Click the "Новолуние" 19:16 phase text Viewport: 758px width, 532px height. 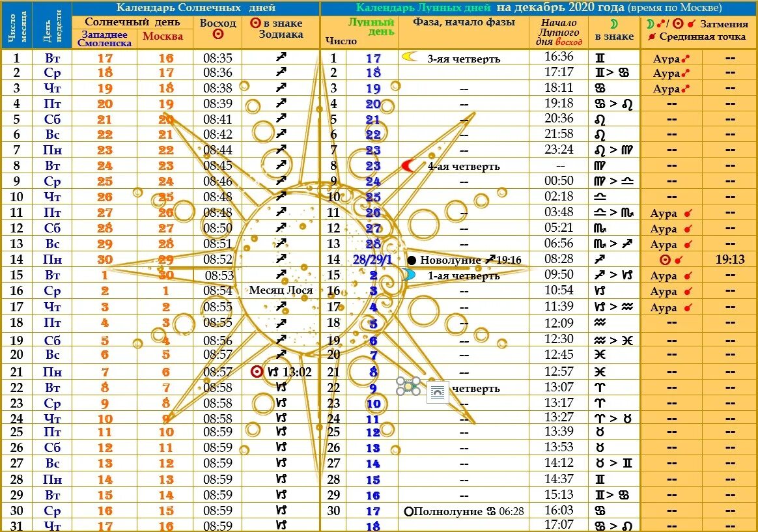tap(470, 260)
